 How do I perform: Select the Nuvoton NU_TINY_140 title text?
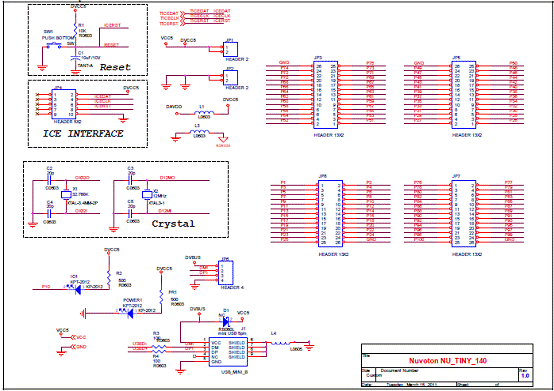(448, 361)
